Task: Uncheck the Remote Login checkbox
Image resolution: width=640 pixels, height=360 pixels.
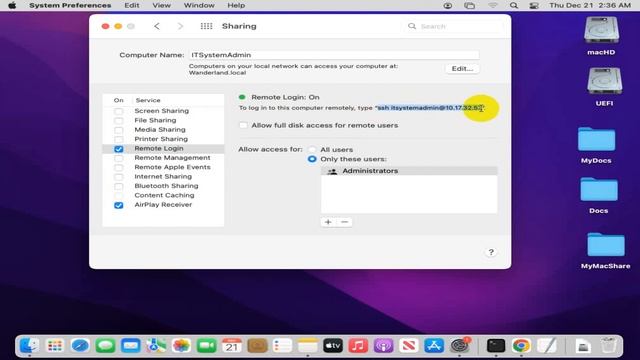Action: [x=118, y=149]
